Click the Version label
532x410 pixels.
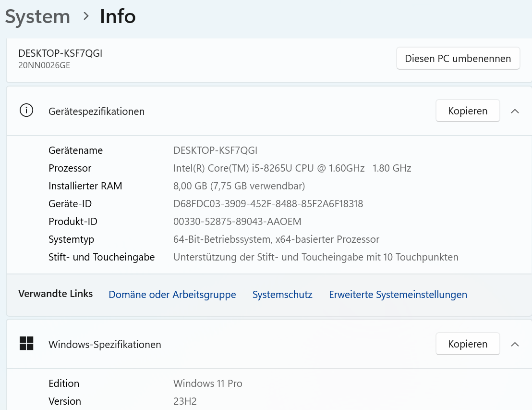65,401
